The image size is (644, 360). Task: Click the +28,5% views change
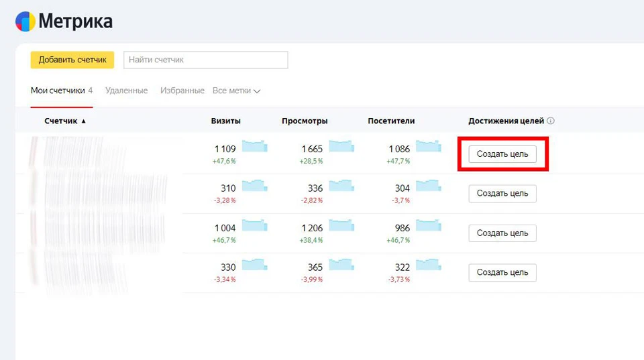311,162
